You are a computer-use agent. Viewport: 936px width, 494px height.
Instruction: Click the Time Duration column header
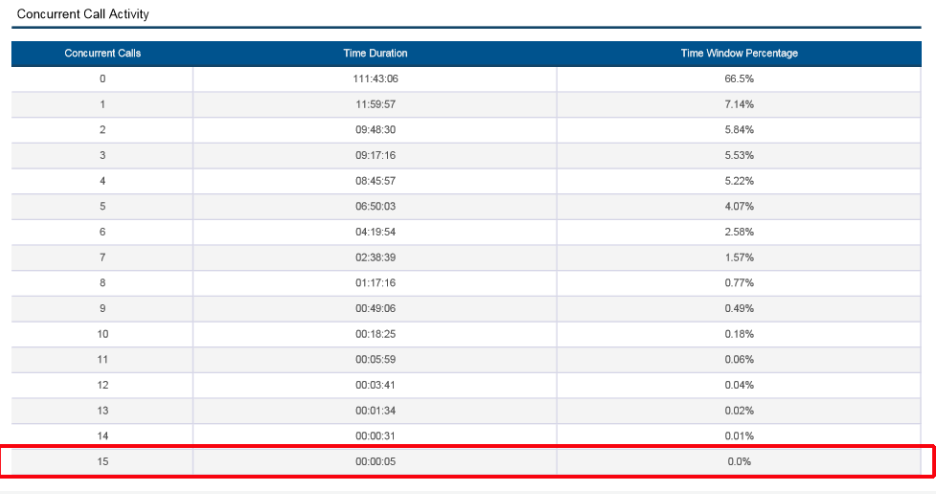pyautogui.click(x=375, y=53)
